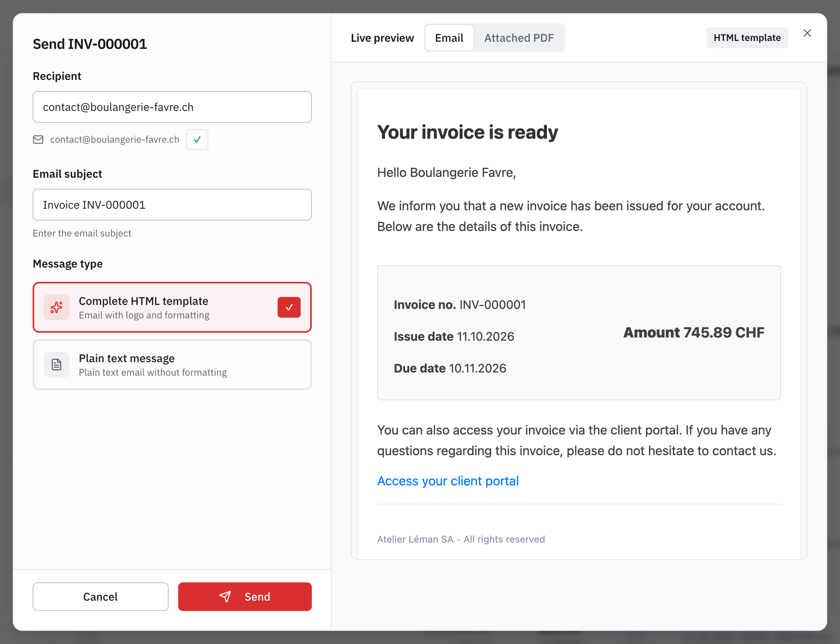Viewport: 840px width, 644px height.
Task: Click the 'Issue date 11.10.2026' line
Action: (x=454, y=336)
